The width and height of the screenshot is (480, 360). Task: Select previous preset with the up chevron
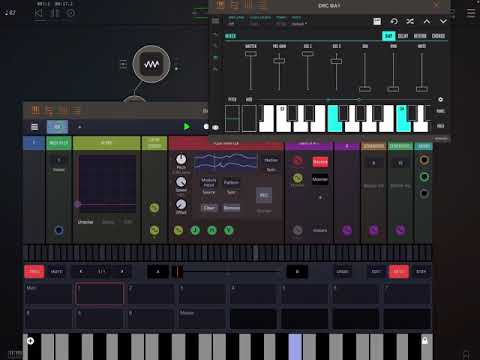(x=427, y=21)
